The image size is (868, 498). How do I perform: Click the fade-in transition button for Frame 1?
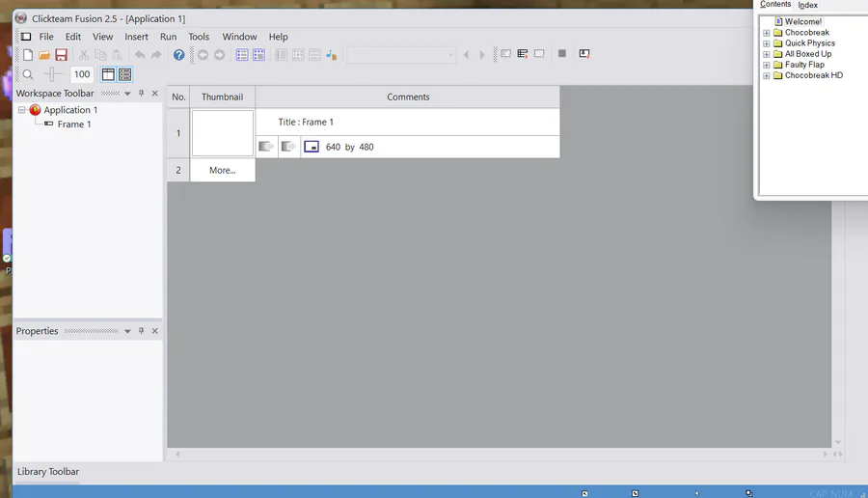[x=266, y=147]
